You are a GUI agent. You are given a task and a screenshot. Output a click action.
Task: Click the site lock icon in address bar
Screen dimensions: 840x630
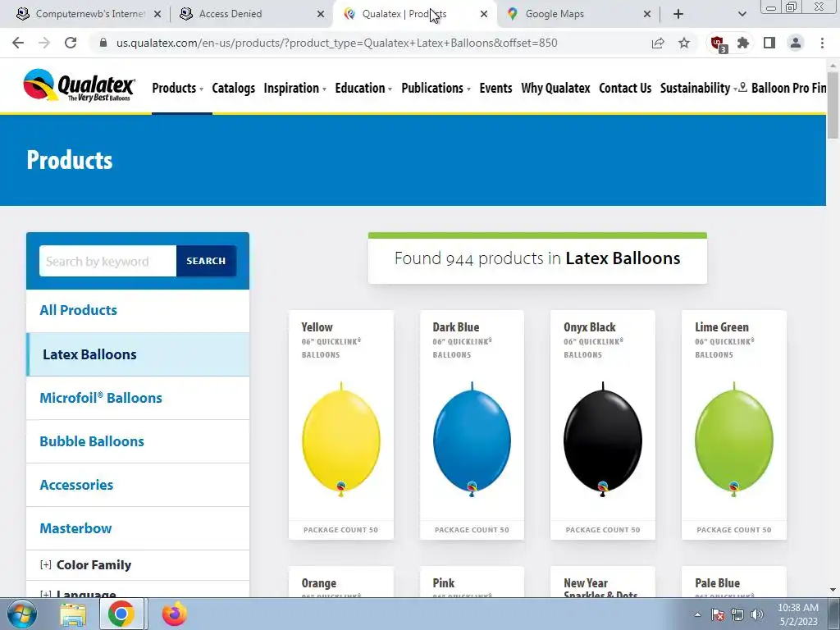[103, 43]
